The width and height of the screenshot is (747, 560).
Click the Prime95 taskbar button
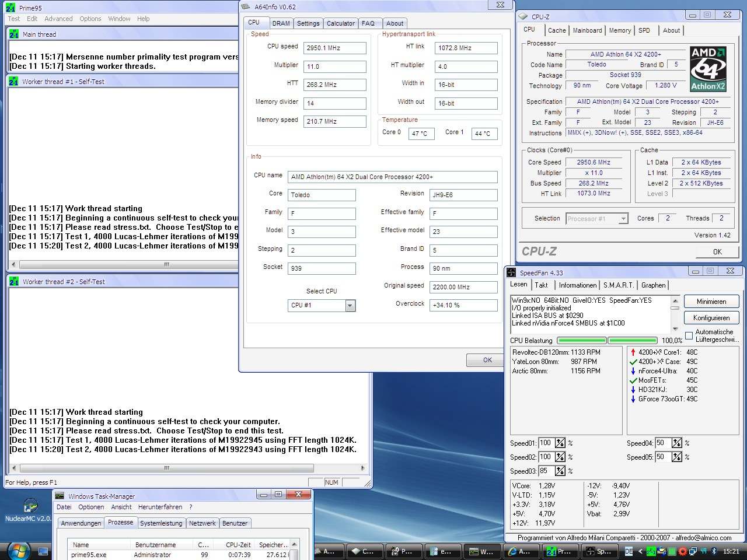click(x=561, y=551)
